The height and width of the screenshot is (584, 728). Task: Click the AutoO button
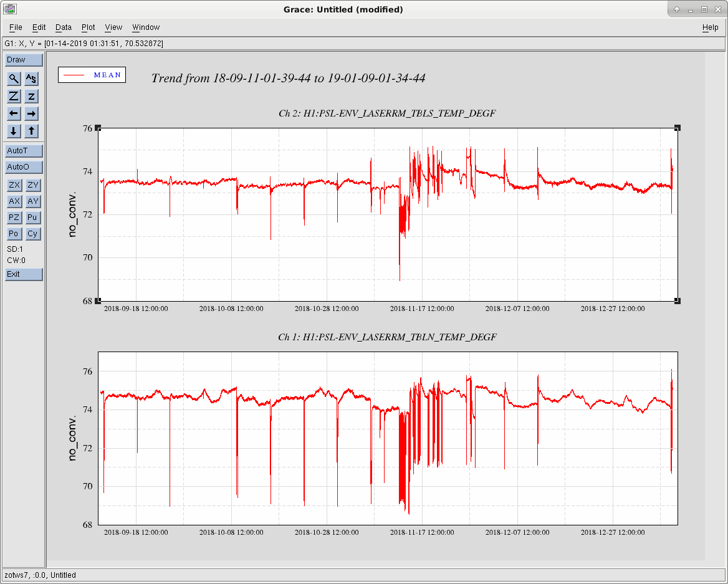[24, 167]
